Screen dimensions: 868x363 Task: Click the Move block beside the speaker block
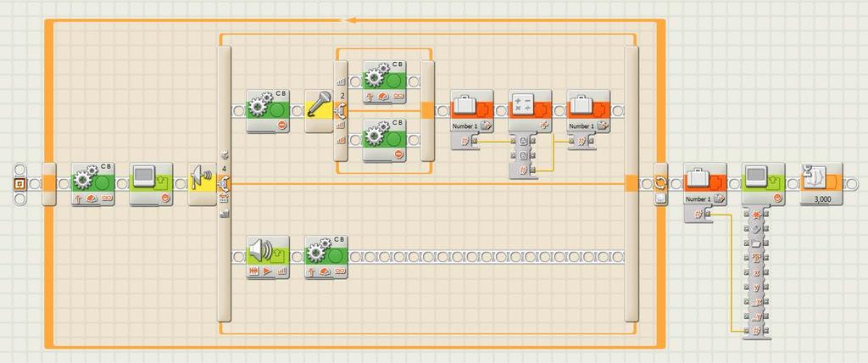pyautogui.click(x=326, y=257)
